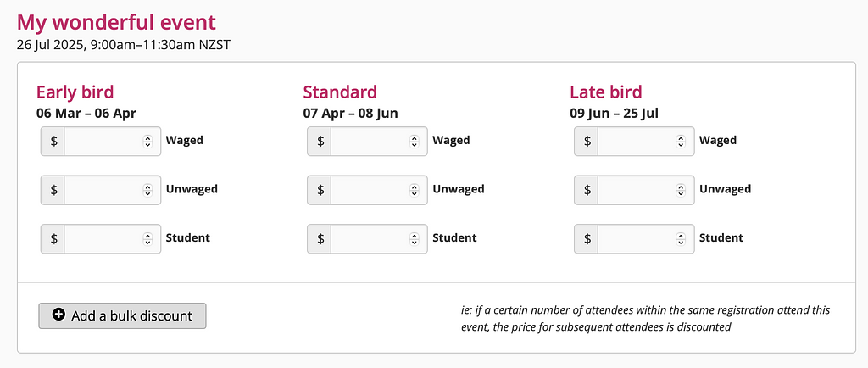Click the Early bird Student price stepper

(147, 238)
